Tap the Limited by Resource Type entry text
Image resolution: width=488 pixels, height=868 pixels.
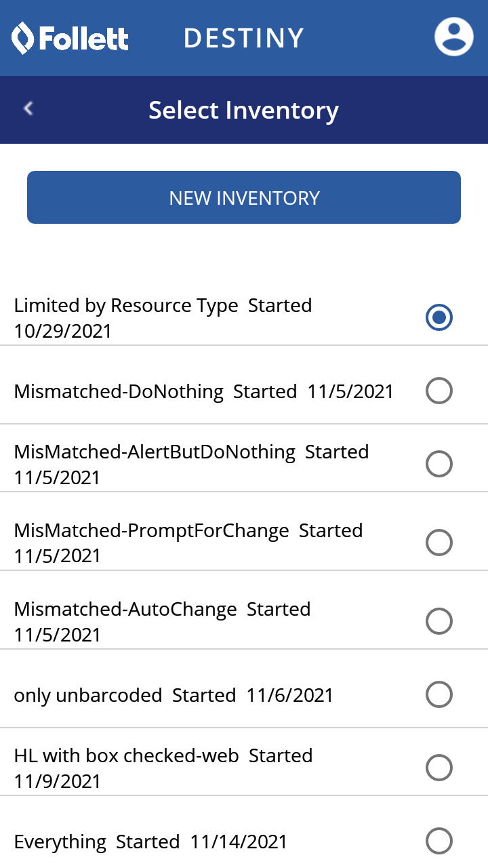tap(163, 317)
